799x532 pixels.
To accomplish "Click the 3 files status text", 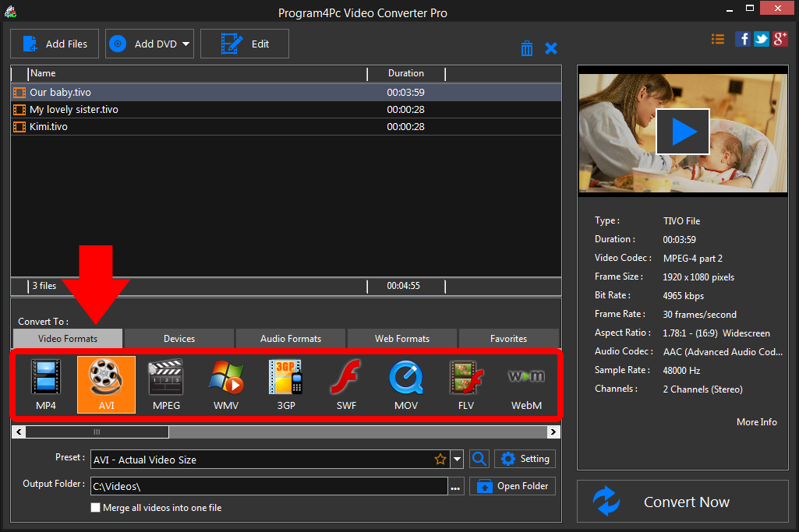I will click(44, 286).
